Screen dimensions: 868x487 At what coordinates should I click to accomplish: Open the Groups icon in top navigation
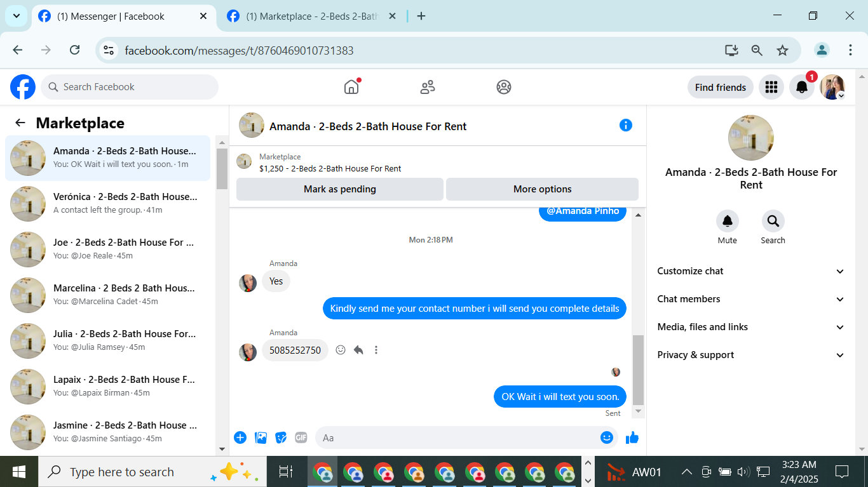click(504, 87)
